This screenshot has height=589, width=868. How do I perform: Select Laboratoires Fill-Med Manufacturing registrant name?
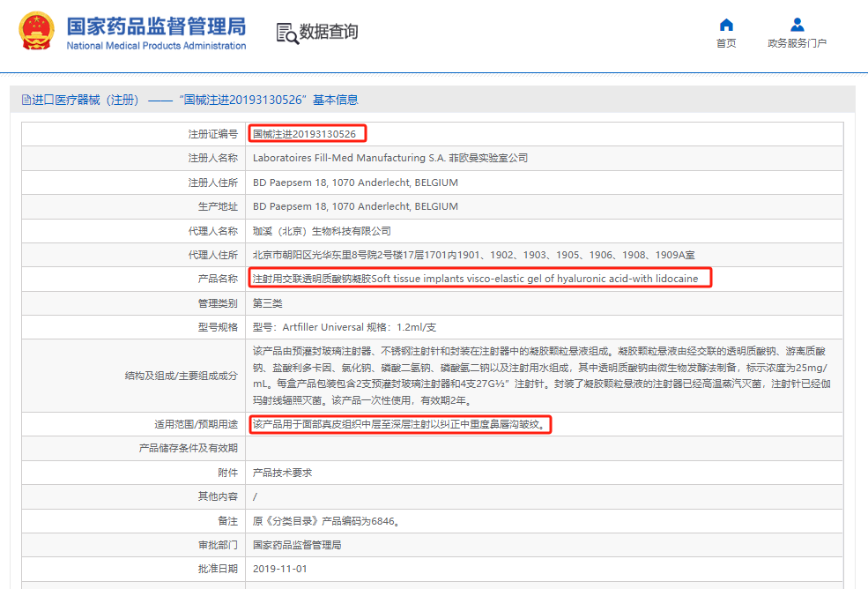[390, 158]
